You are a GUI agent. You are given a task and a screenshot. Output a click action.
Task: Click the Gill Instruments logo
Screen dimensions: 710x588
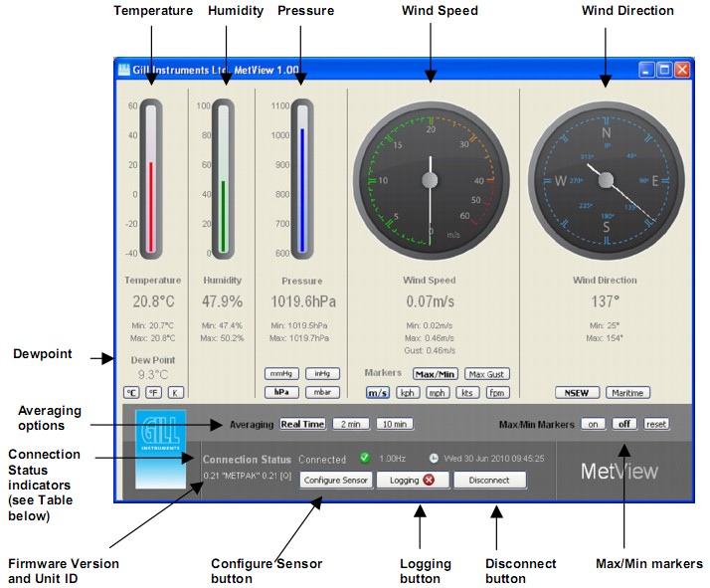click(159, 448)
